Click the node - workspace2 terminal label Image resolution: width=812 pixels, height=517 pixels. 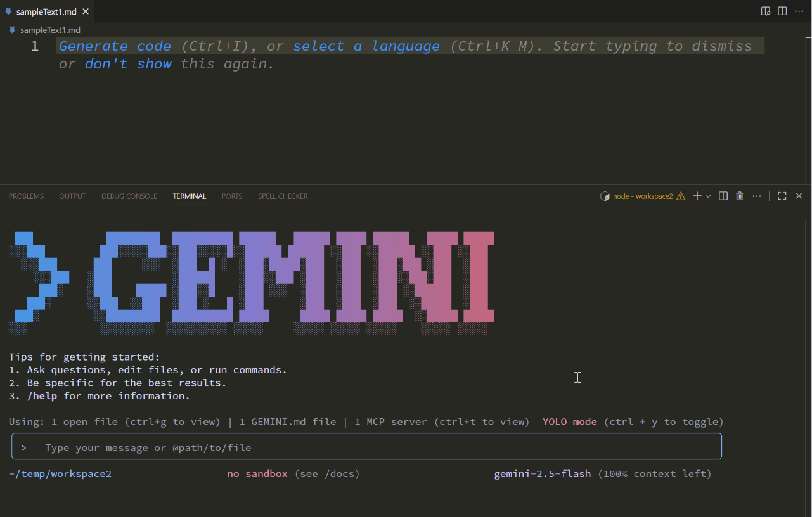643,196
